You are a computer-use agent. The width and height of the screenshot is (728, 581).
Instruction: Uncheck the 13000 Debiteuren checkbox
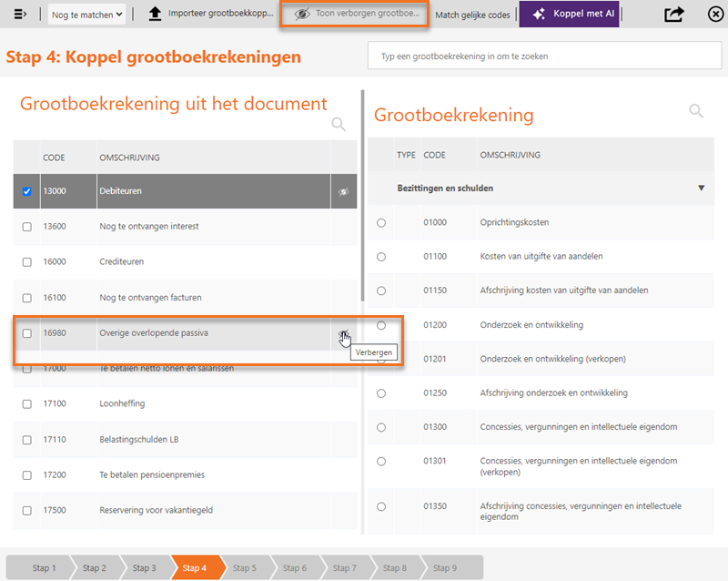coord(27,191)
